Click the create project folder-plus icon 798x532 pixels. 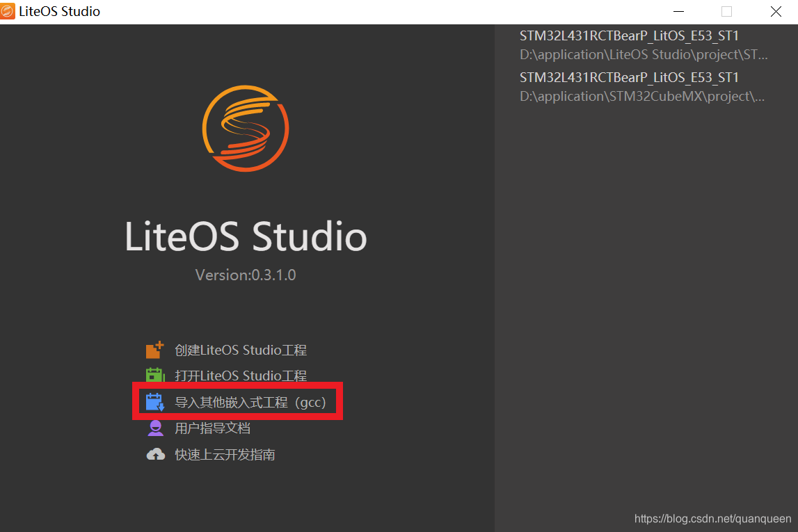[x=154, y=350]
